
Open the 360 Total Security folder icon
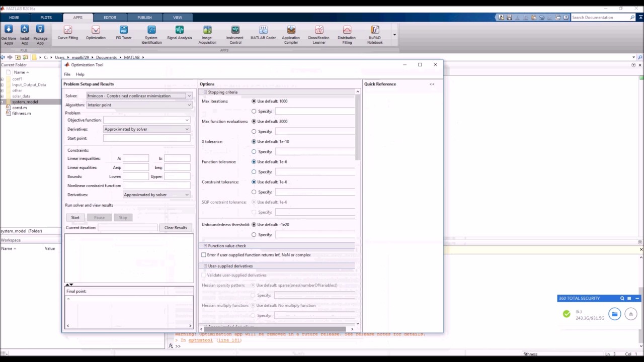click(x=614, y=314)
